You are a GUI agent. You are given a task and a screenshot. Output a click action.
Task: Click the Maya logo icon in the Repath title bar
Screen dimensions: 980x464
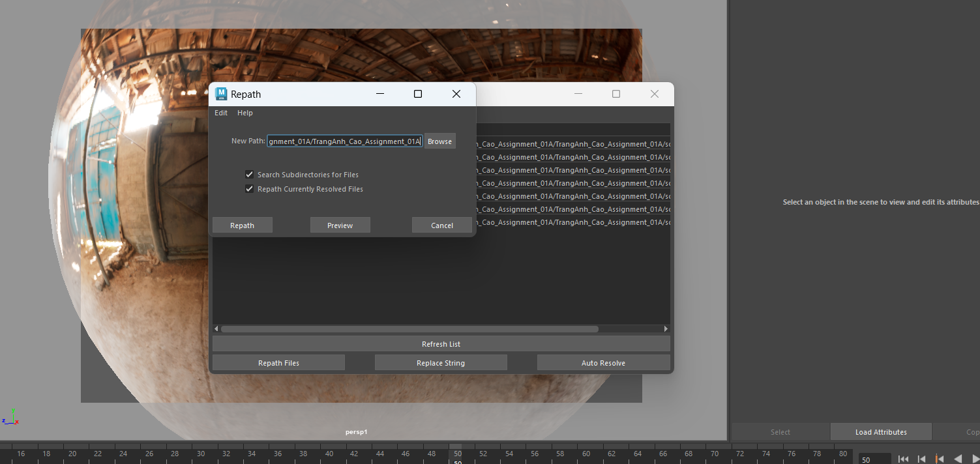(221, 94)
